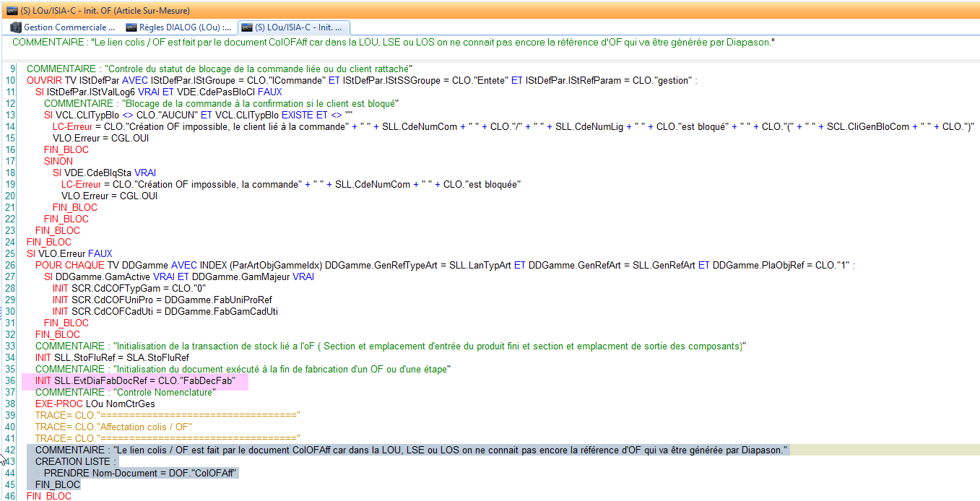
Task: Click line number 10 in the gutter
Action: click(12, 80)
